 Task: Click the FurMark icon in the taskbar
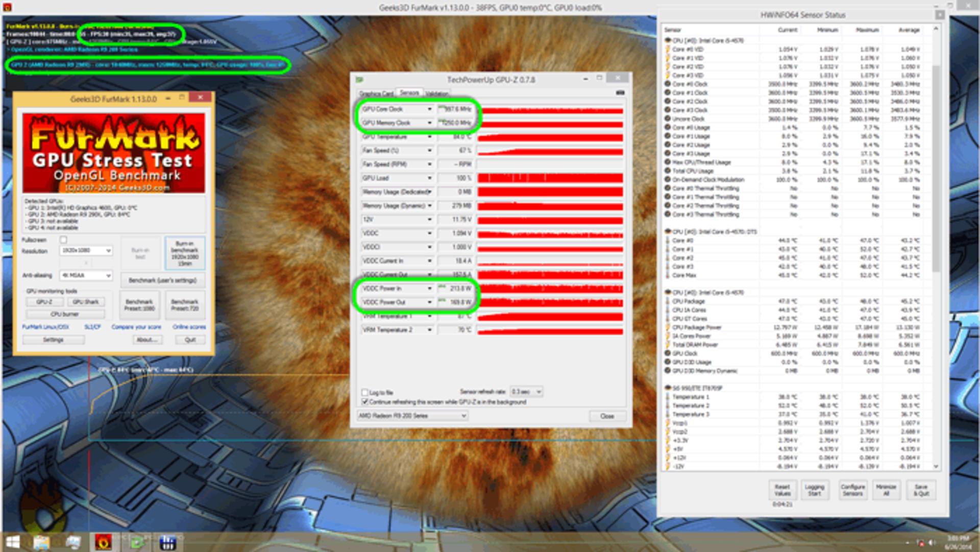point(103,542)
